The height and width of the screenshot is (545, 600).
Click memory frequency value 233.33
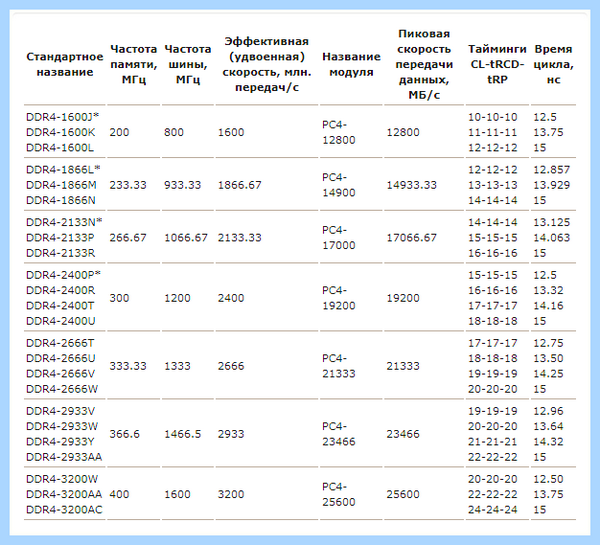tap(128, 185)
